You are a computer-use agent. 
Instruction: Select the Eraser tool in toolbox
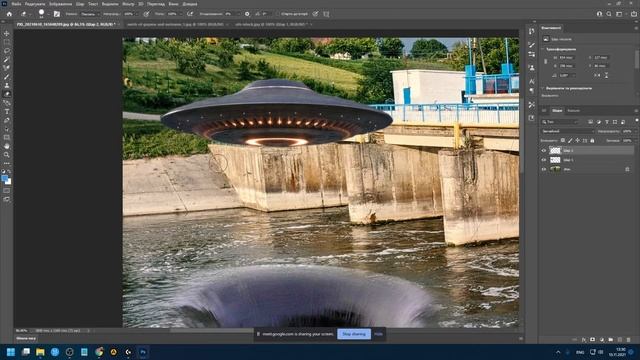pyautogui.click(x=7, y=94)
